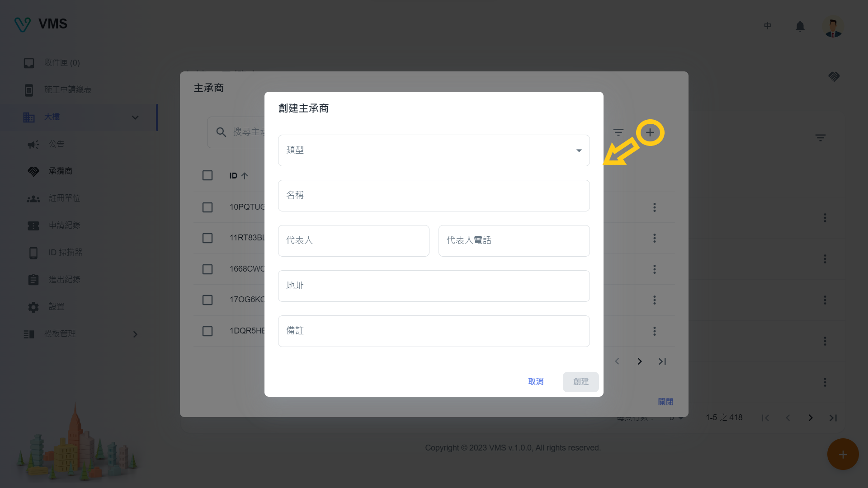Check the box for row 11RT83BL
This screenshot has width=868, height=488.
click(x=208, y=238)
